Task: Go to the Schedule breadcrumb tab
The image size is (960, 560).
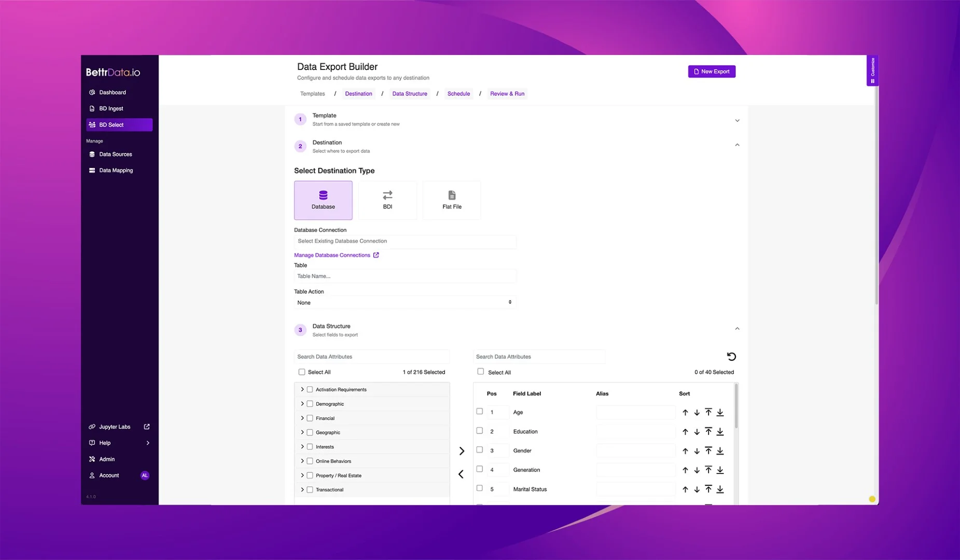Action: [458, 94]
